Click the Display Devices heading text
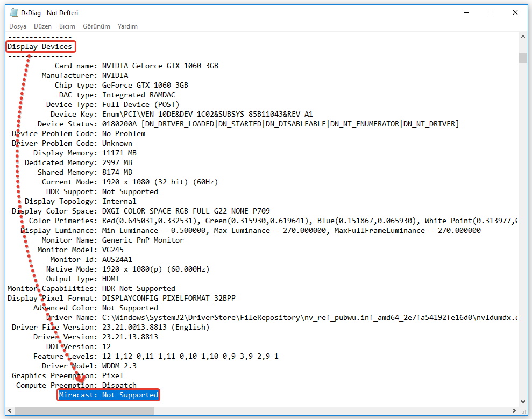The image size is (532, 419). (x=40, y=47)
